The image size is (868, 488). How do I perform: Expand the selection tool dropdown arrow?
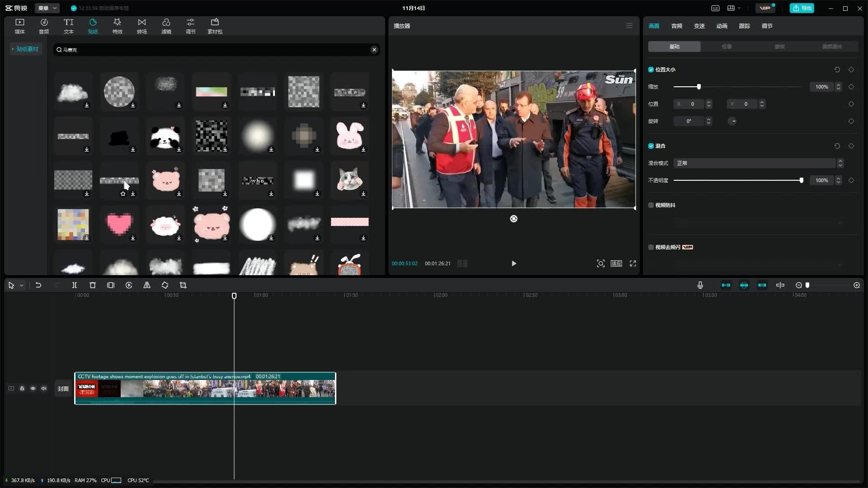tap(21, 286)
